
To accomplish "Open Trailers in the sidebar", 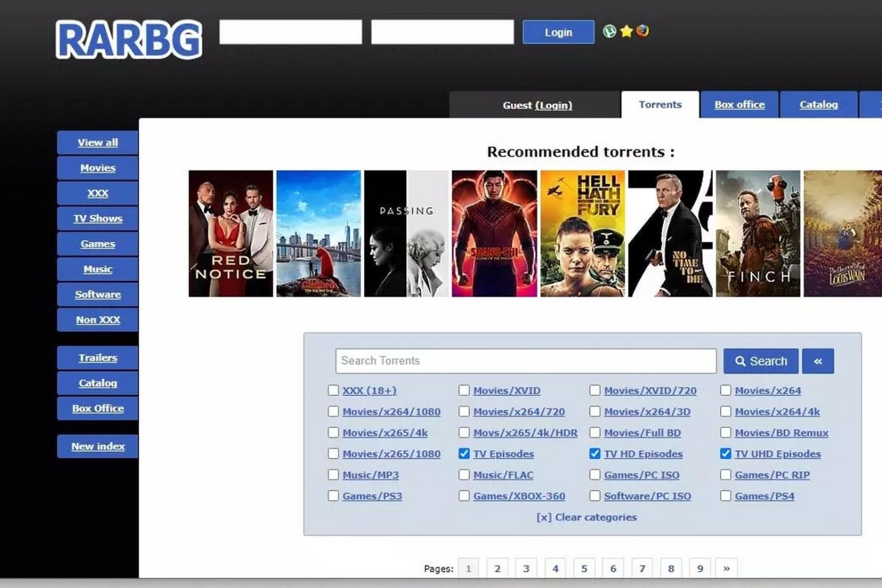I will point(98,357).
